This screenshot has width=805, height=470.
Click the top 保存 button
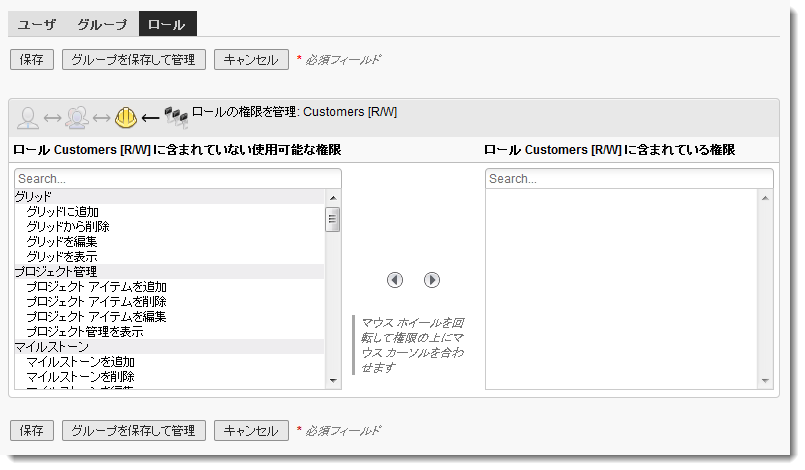pyautogui.click(x=32, y=60)
